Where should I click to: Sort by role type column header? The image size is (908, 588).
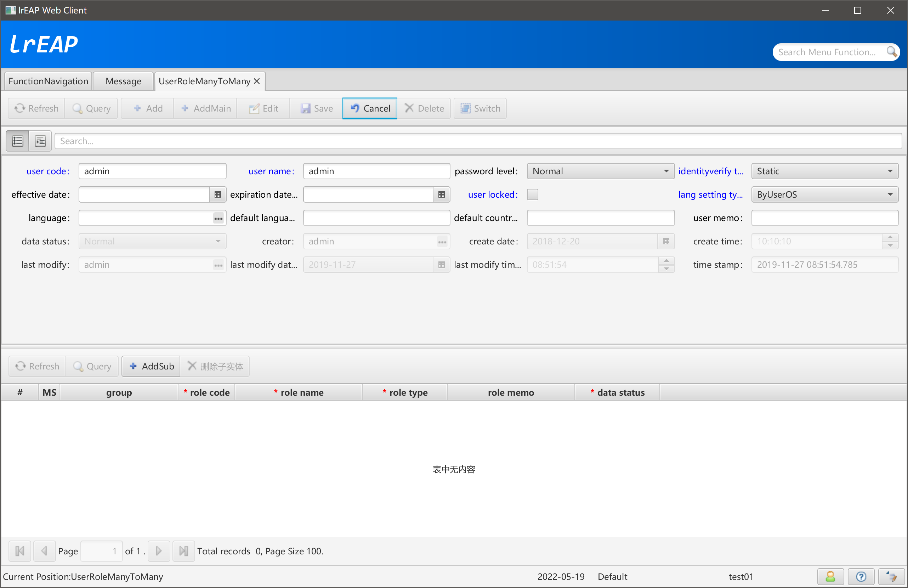pyautogui.click(x=404, y=392)
